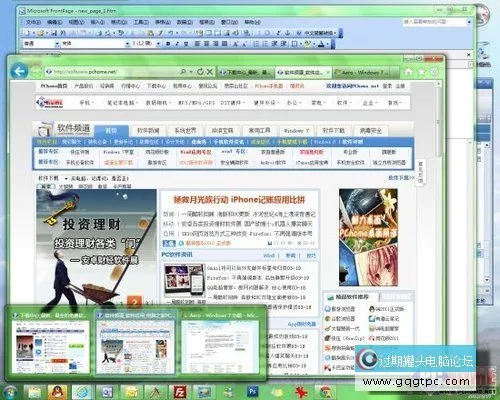Click the IE refresh icon in address bar
This screenshot has height=400, width=500.
coord(200,72)
